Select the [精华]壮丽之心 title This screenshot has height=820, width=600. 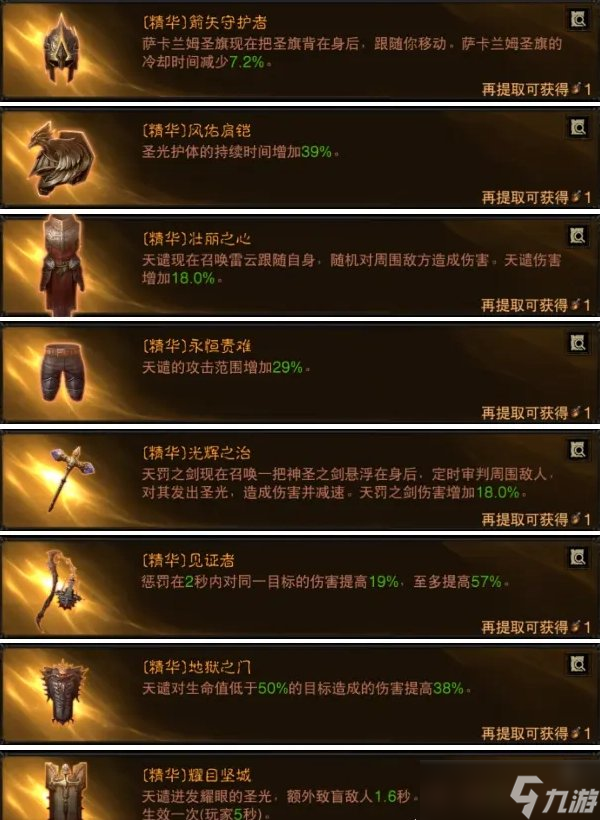(x=197, y=239)
